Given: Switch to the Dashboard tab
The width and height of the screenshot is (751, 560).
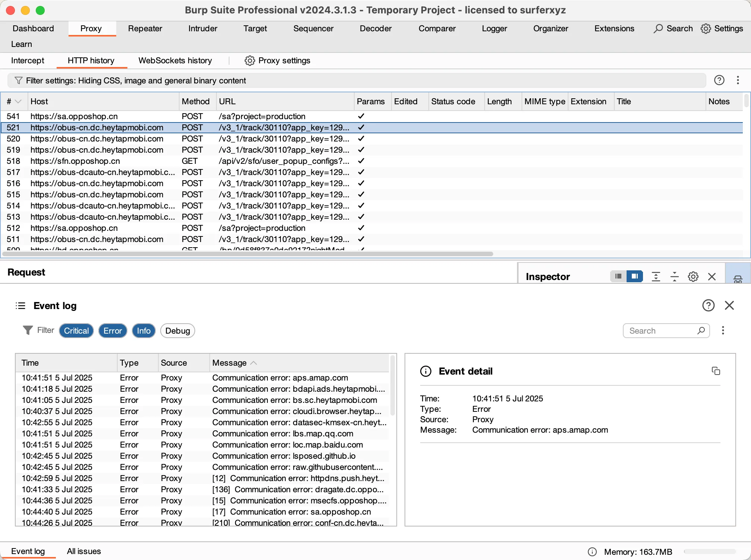Looking at the screenshot, I should tap(33, 29).
